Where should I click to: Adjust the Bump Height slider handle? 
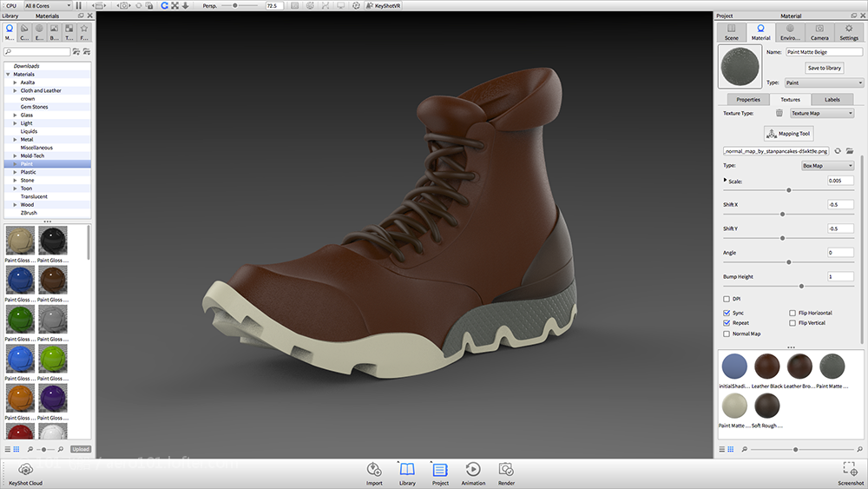pos(801,286)
